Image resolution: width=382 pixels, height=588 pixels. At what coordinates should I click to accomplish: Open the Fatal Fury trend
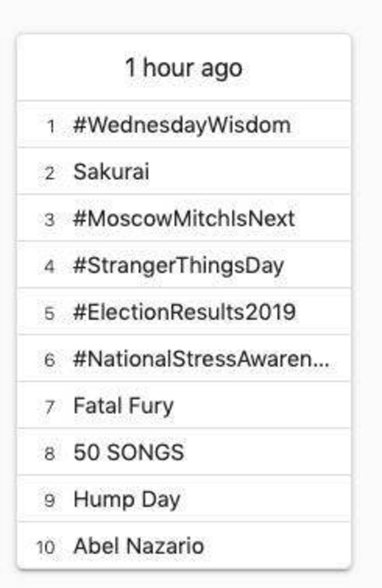pyautogui.click(x=123, y=406)
